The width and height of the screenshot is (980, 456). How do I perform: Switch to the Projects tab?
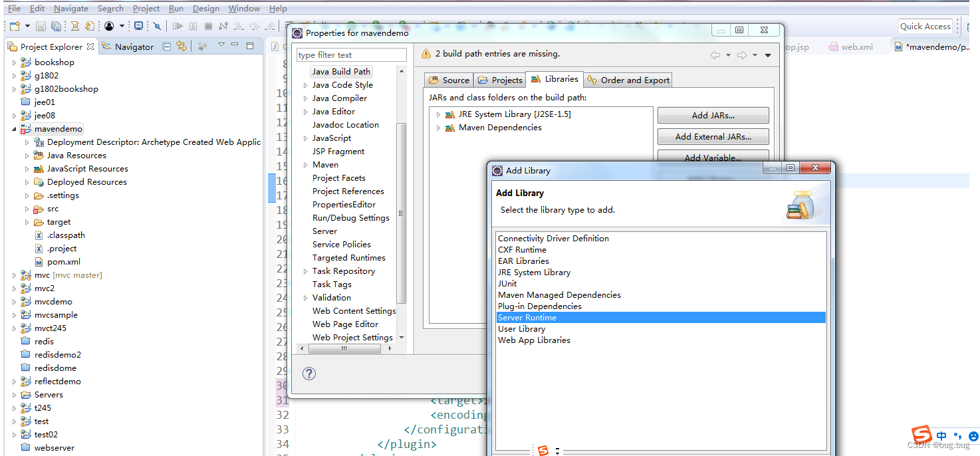(x=500, y=80)
